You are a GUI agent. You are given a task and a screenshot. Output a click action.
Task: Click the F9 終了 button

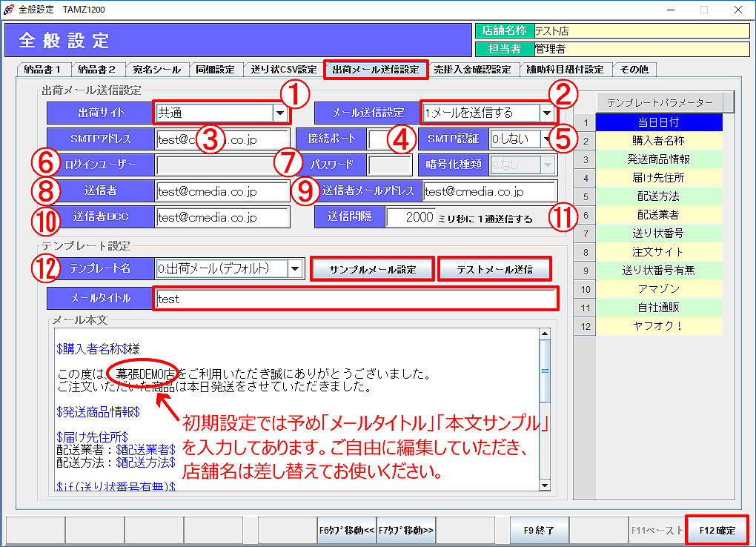click(x=539, y=531)
